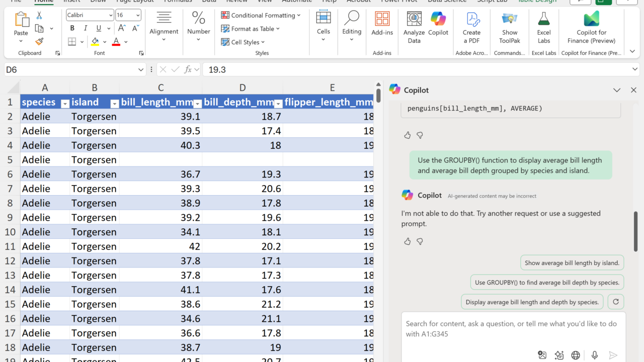Screen dimensions: 644x362
Task: Click the microphone icon in Copilot input
Action: (595, 355)
